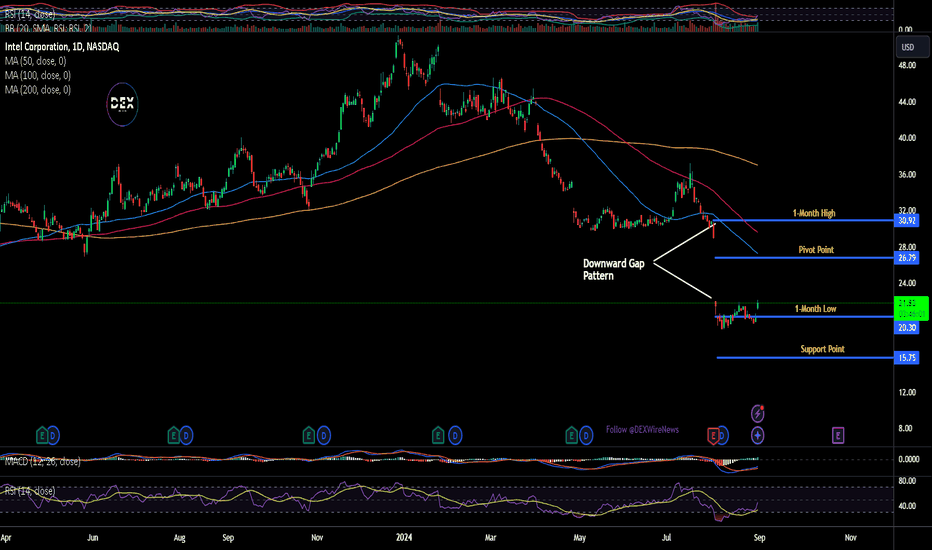Click the Intel Corporation, 1D, NASDAQ title
Viewport: 932px width, 550px height.
pos(62,46)
